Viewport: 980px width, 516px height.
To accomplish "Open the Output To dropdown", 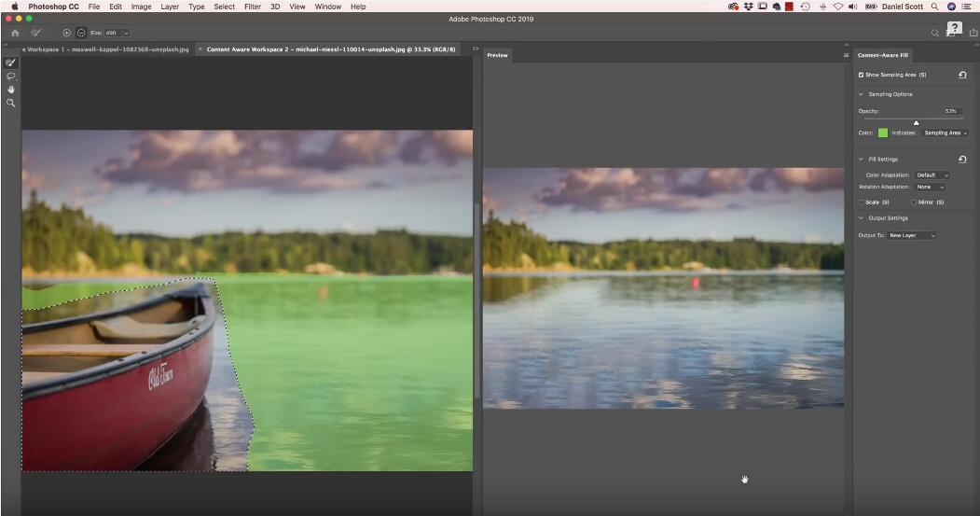I will pyautogui.click(x=912, y=235).
